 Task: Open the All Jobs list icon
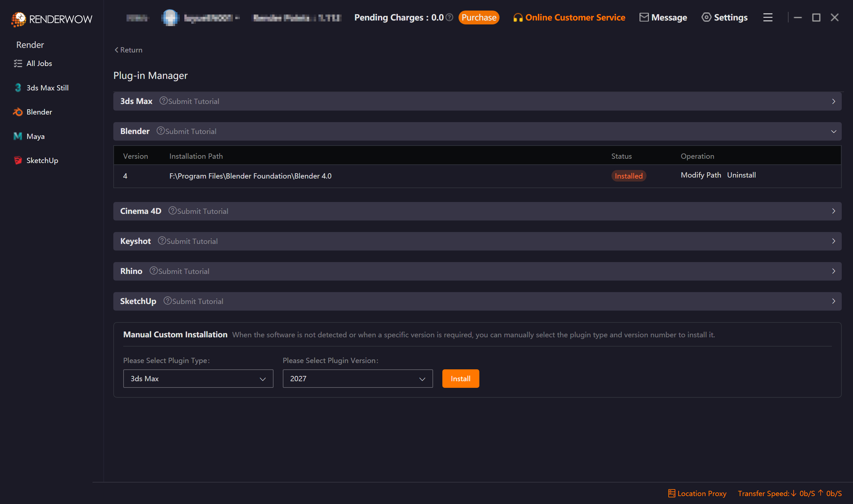[x=18, y=63]
